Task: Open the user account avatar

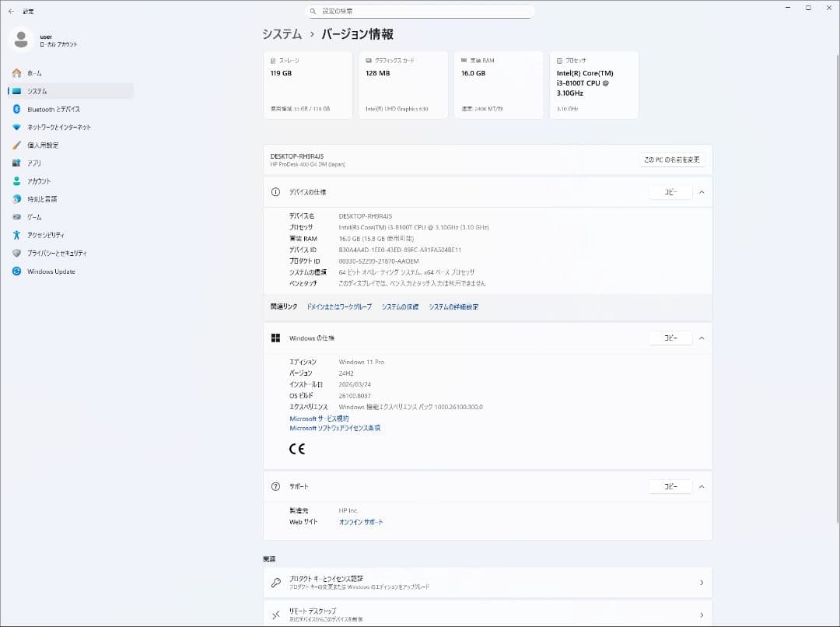Action: 21,40
